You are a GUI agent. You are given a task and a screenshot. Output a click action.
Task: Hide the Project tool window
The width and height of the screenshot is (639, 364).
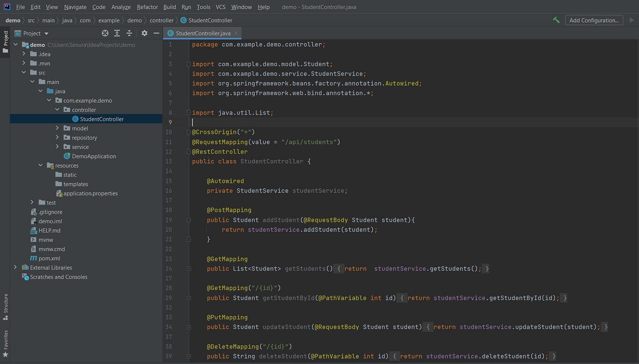tap(156, 33)
